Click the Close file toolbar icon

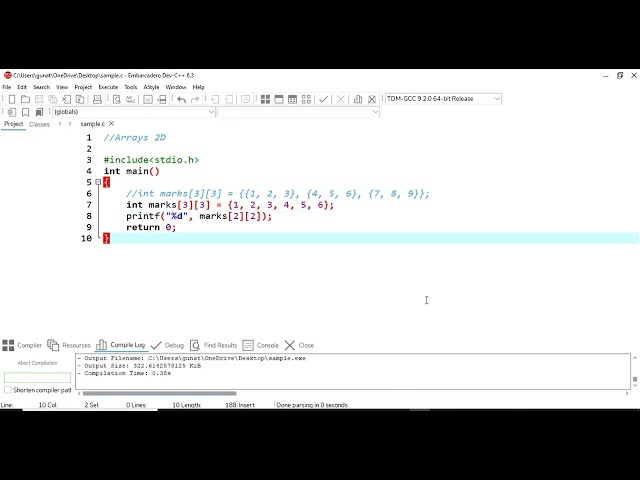[67, 99]
